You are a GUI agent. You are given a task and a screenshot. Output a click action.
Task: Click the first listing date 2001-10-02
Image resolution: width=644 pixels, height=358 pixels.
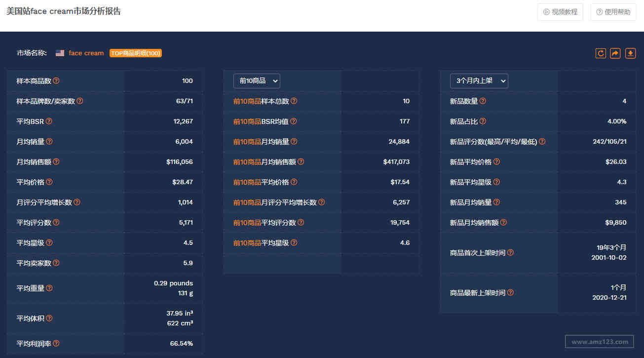pyautogui.click(x=609, y=258)
